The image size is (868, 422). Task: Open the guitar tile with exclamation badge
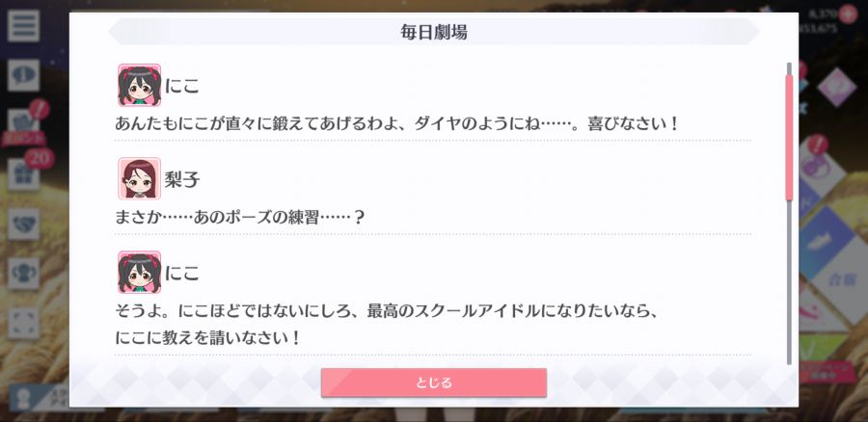point(823,167)
